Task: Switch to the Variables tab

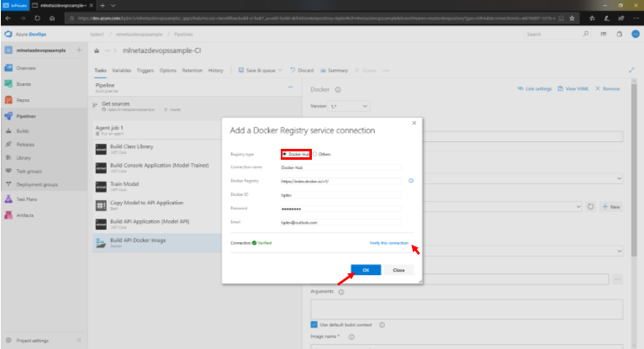Action: [121, 71]
